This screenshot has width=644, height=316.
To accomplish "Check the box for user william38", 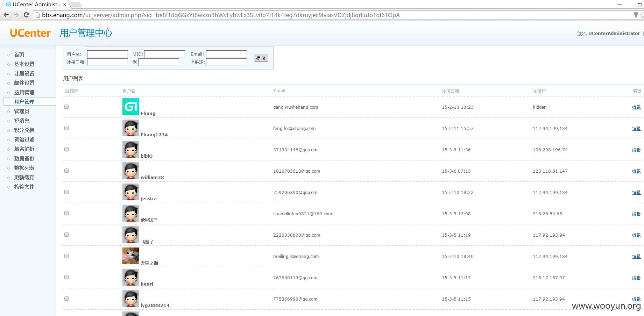I will (x=66, y=171).
